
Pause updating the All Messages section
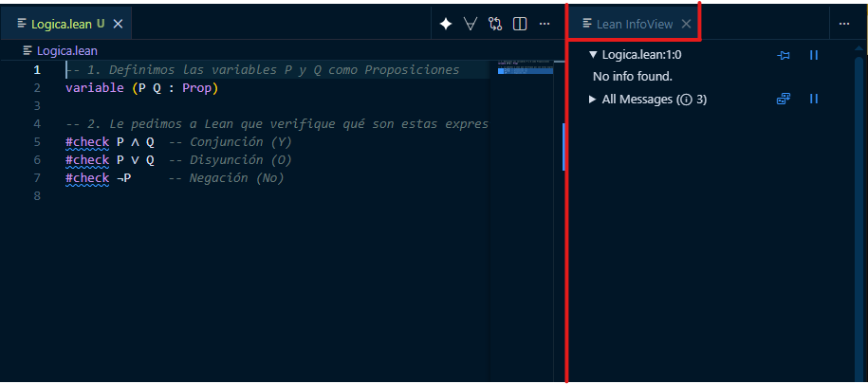(x=813, y=99)
